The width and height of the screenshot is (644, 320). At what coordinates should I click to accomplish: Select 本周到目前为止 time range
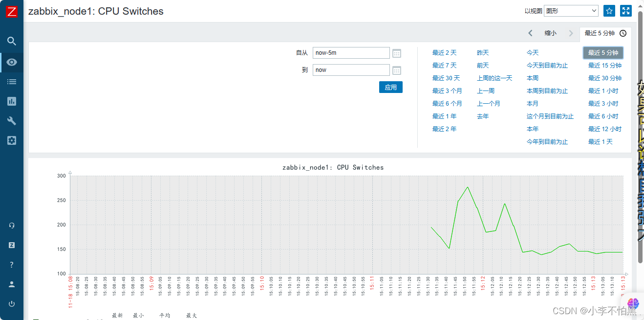tap(547, 91)
